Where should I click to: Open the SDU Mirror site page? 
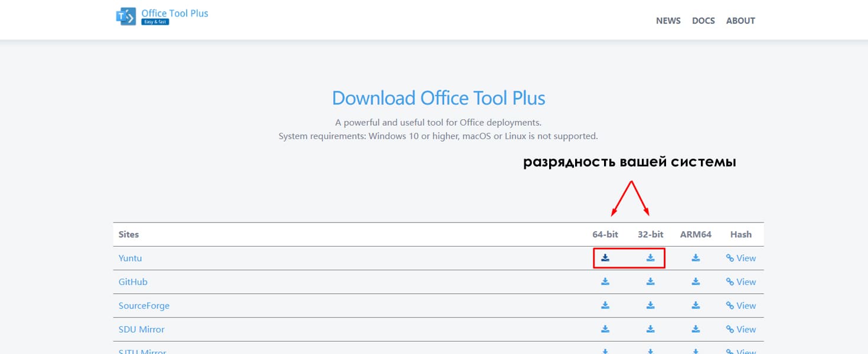point(142,329)
